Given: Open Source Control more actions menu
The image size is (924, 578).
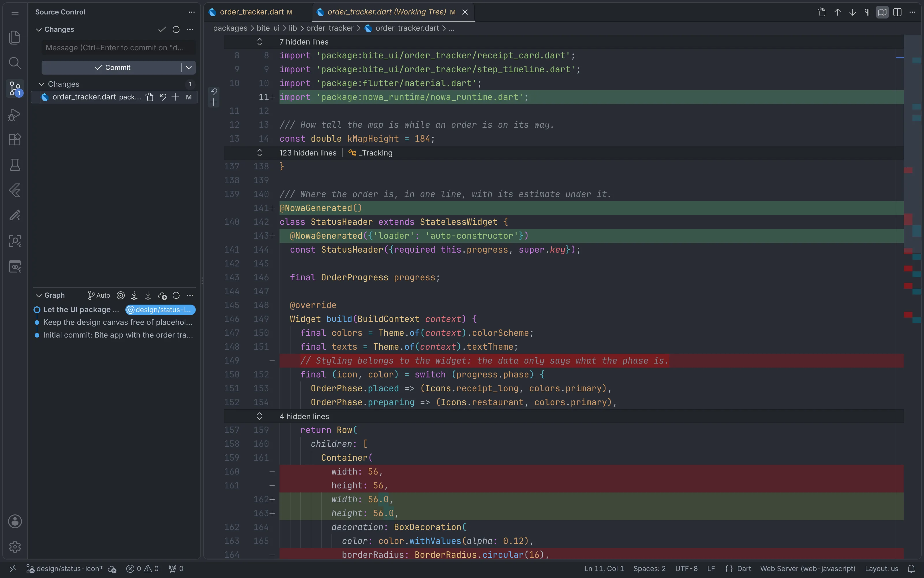Looking at the screenshot, I should click(x=192, y=12).
